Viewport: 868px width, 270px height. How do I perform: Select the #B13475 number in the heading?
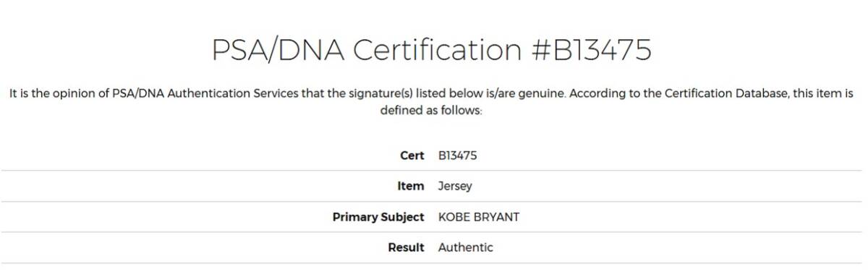pyautogui.click(x=591, y=48)
